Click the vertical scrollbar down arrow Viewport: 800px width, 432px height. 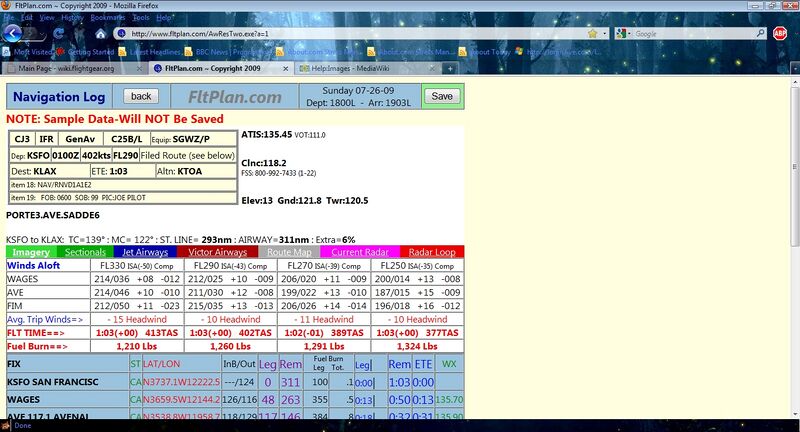pyautogui.click(x=795, y=414)
